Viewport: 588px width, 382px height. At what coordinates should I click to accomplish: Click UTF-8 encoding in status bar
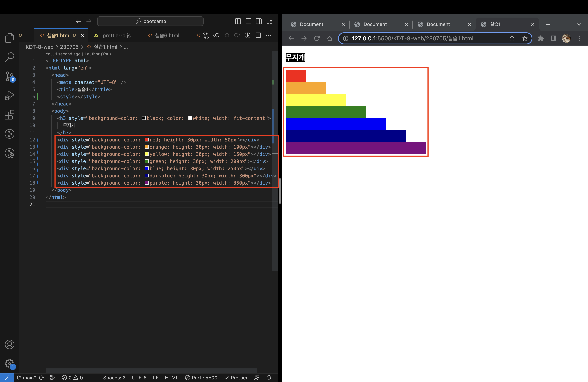coord(139,378)
